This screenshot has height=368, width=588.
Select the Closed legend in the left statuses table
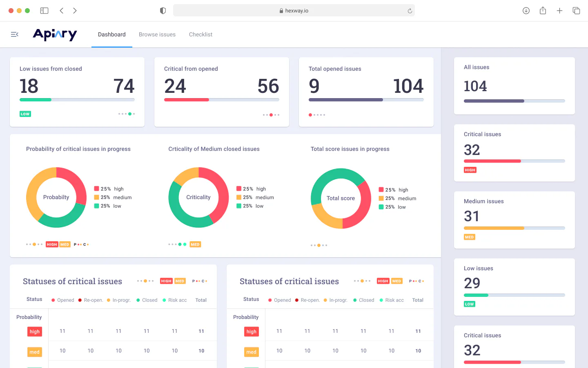(147, 300)
